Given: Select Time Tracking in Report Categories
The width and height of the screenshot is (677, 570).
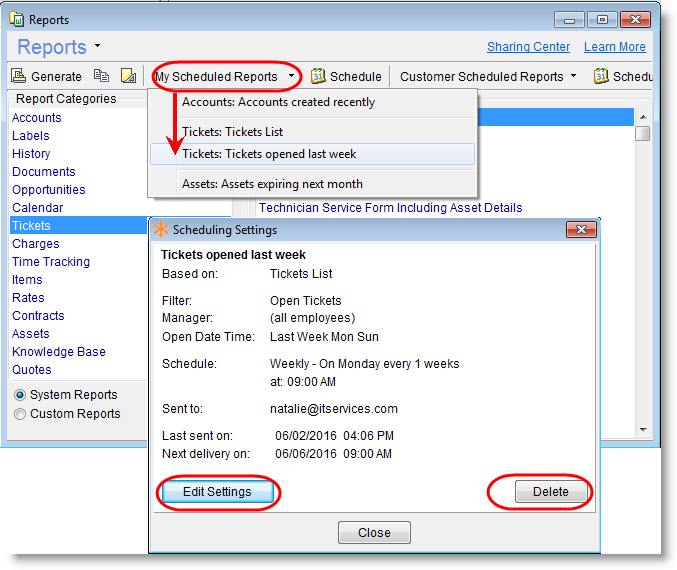Looking at the screenshot, I should tap(51, 262).
